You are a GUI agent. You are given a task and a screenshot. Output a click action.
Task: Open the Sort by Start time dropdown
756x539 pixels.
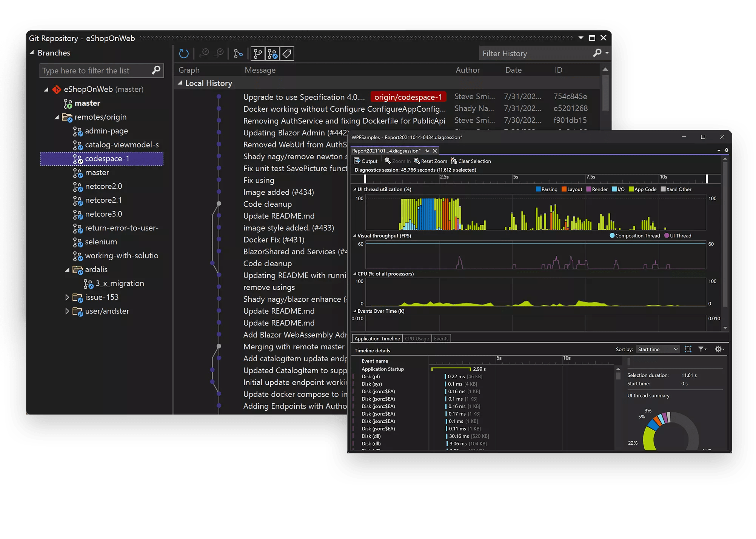(x=657, y=349)
